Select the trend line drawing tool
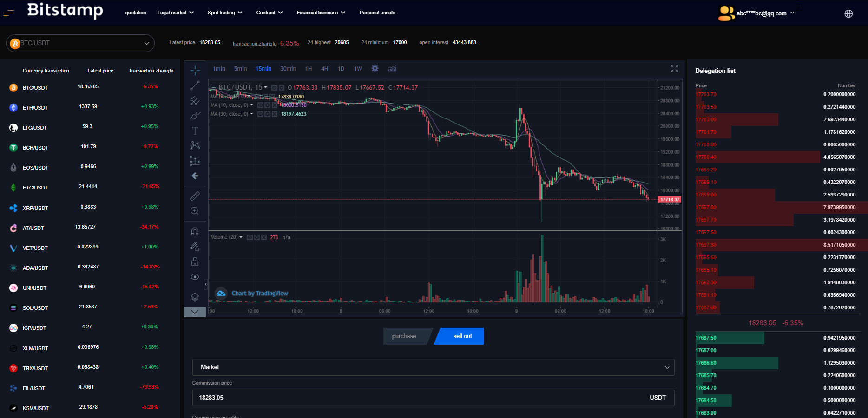The image size is (868, 418). (x=195, y=86)
